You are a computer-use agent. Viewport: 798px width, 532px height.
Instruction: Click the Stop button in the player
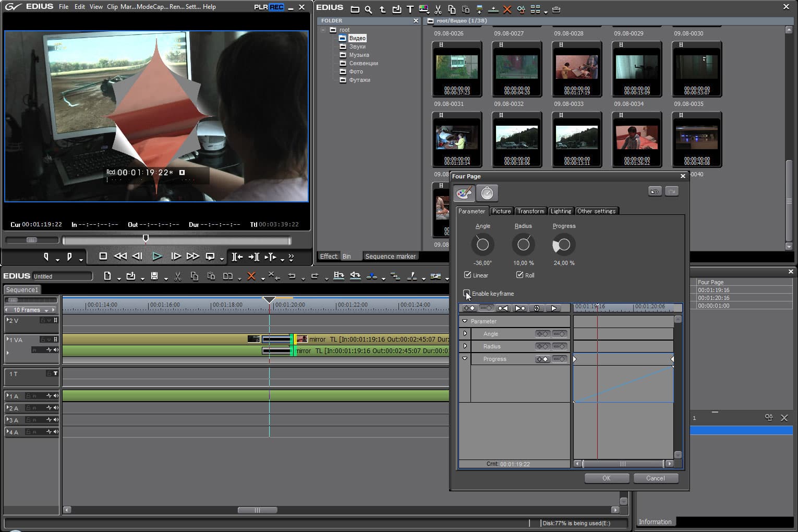103,256
